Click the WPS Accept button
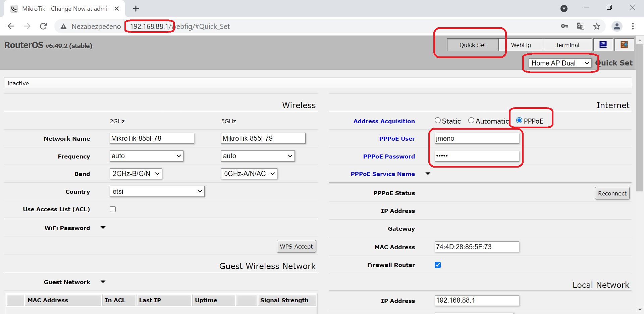The image size is (644, 314). point(296,246)
